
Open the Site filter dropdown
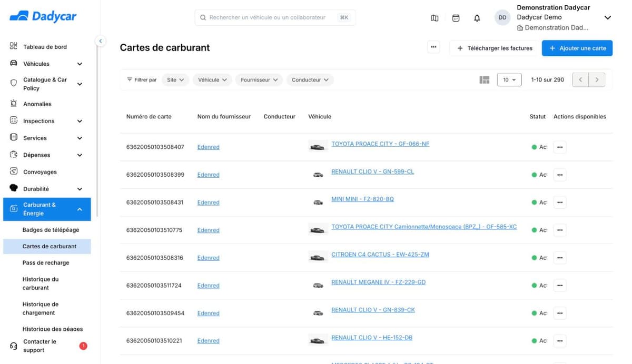[x=175, y=80]
